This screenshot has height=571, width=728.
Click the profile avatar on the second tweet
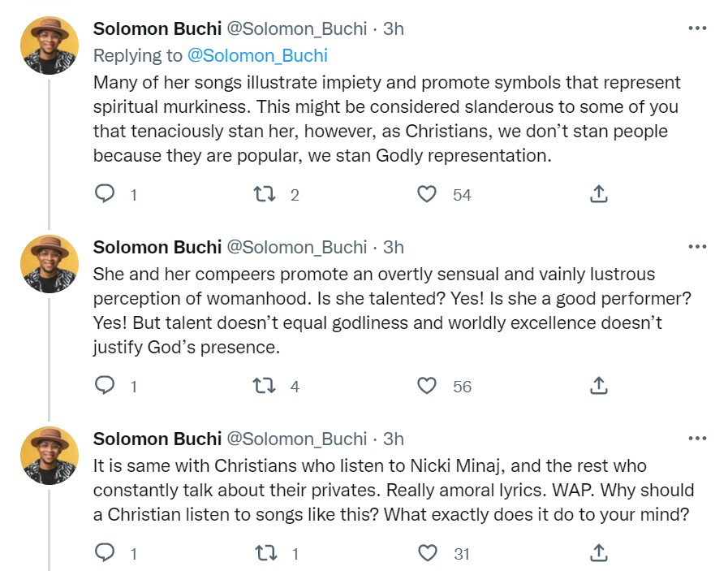coord(50,263)
